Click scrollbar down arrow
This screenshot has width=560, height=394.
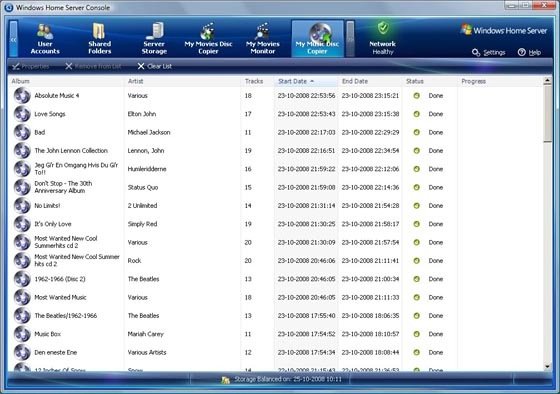[x=547, y=366]
